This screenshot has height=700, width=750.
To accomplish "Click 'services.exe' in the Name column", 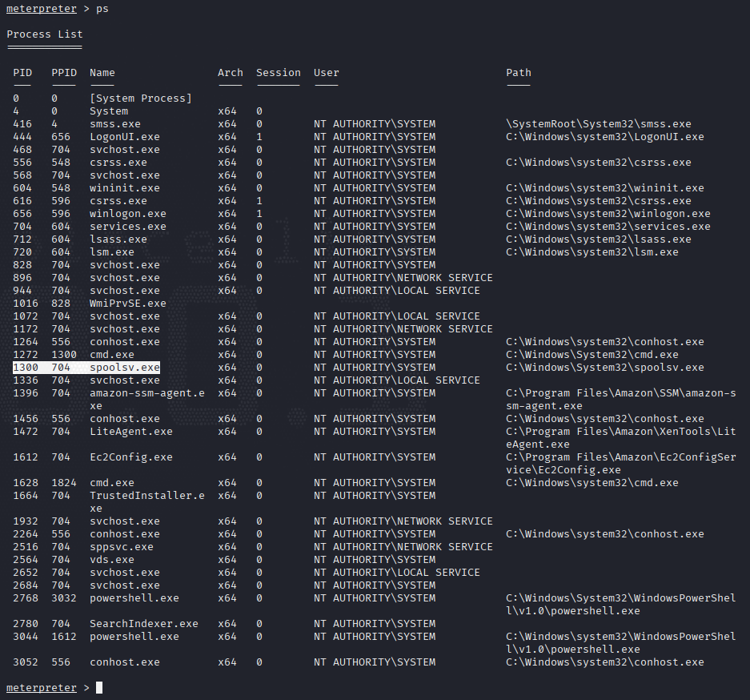I will (128, 227).
